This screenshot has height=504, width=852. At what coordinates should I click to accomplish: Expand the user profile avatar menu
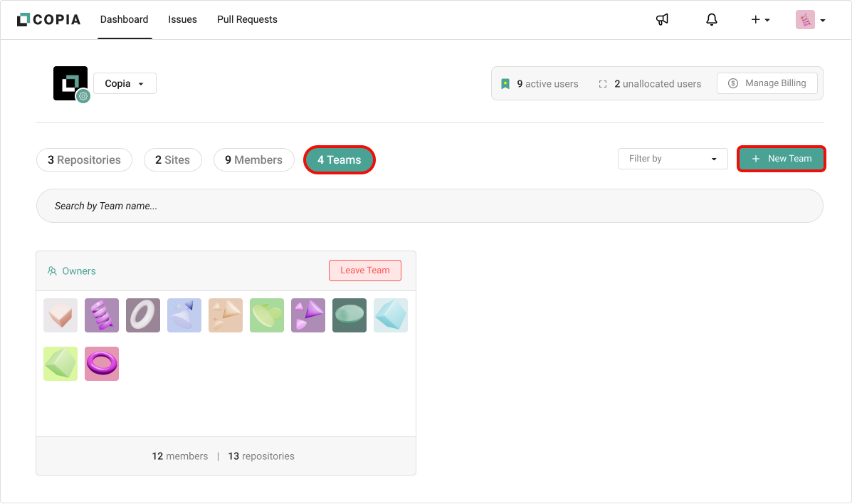810,20
